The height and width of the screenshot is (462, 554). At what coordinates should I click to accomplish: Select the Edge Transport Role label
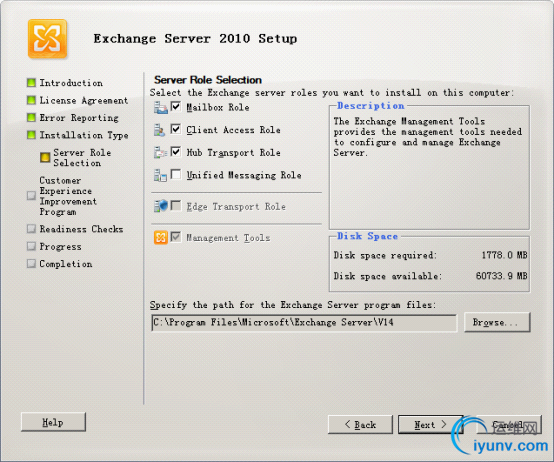236,207
